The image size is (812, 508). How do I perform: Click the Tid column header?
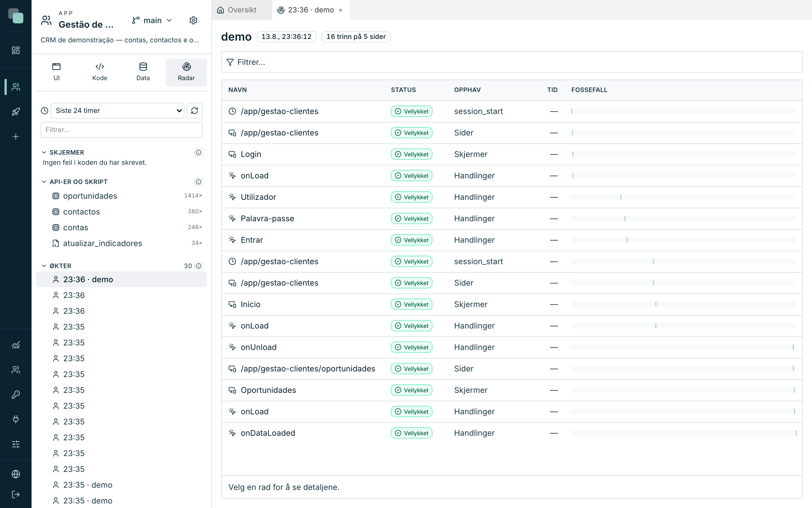tap(552, 90)
